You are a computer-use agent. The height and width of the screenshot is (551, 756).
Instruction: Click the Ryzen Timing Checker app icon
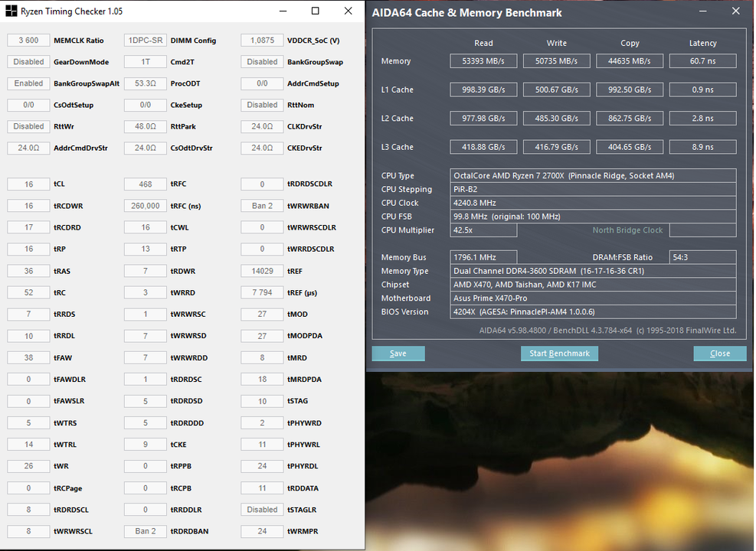coord(11,11)
